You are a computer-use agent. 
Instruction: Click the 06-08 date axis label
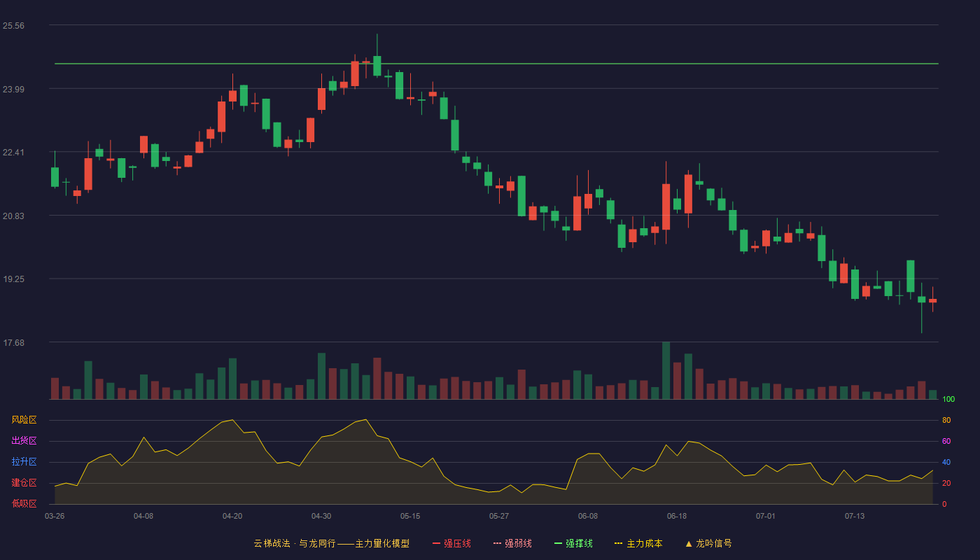coord(588,516)
